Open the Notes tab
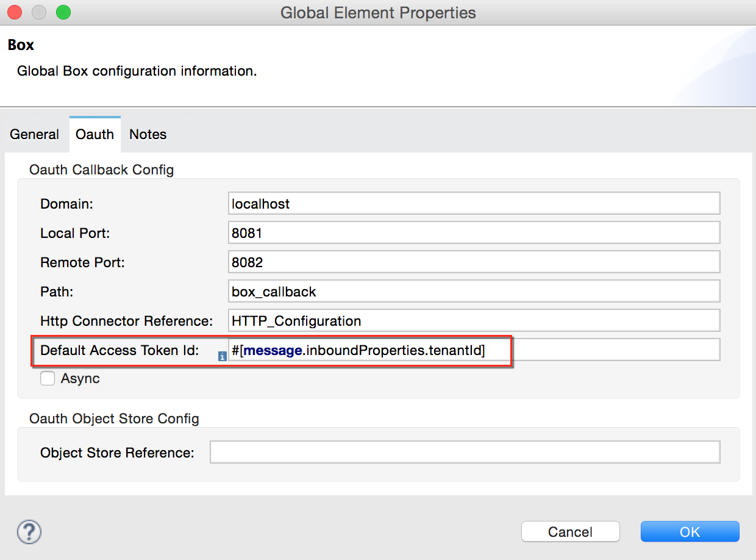 tap(148, 134)
